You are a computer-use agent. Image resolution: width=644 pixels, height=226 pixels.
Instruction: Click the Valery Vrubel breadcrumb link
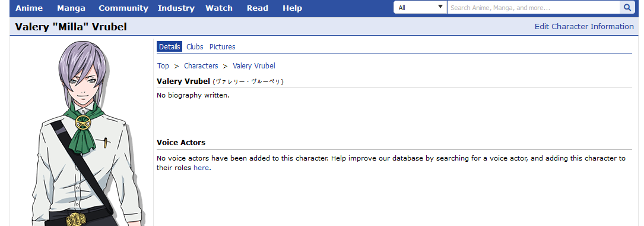click(x=254, y=66)
